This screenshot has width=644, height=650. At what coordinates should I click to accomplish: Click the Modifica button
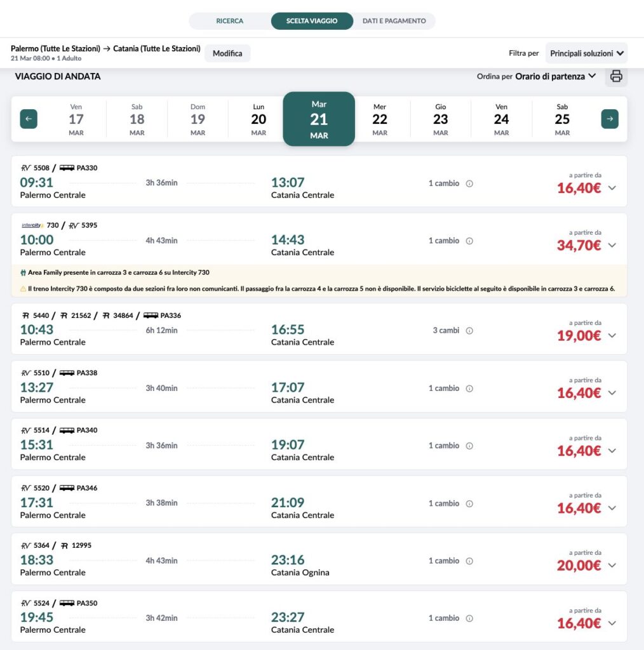(x=227, y=53)
